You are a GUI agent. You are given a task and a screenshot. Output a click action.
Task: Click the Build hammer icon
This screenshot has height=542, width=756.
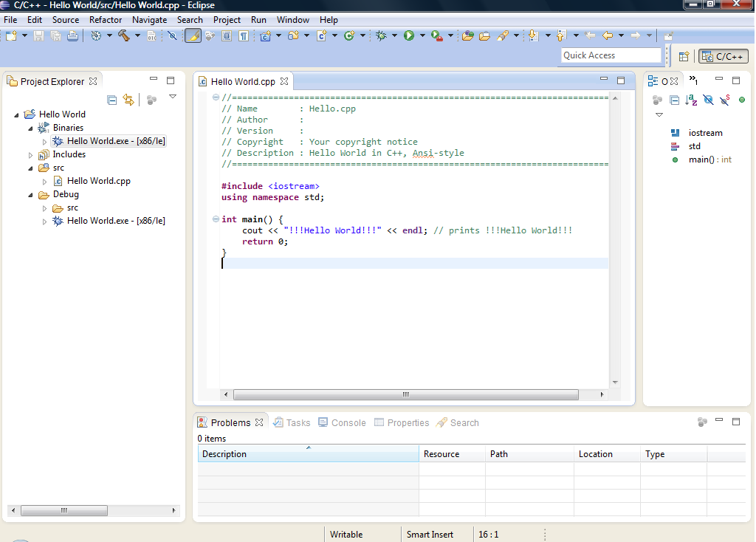123,35
